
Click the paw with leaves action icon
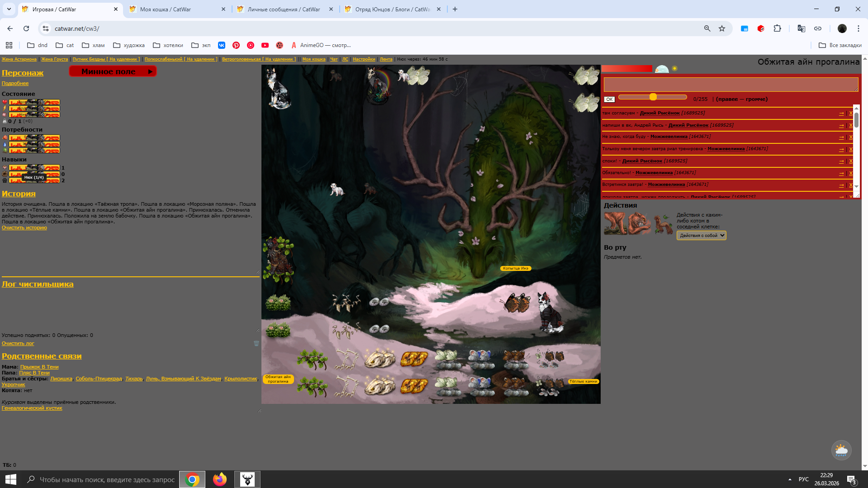pyautogui.click(x=663, y=224)
